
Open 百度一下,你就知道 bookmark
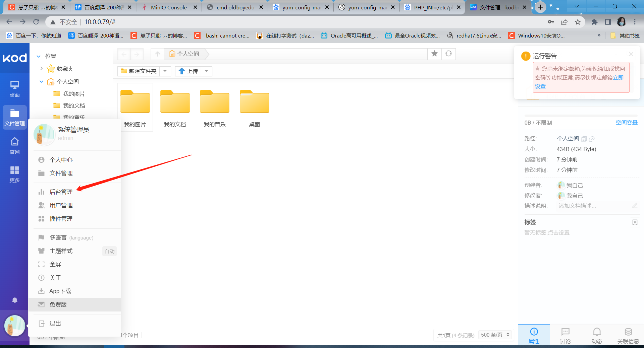34,36
